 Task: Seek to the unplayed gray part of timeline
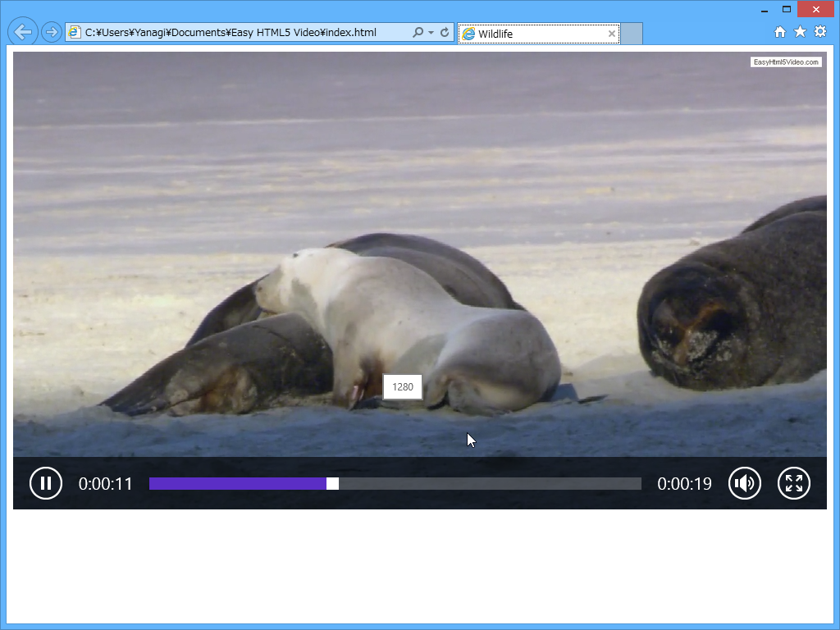(x=492, y=484)
